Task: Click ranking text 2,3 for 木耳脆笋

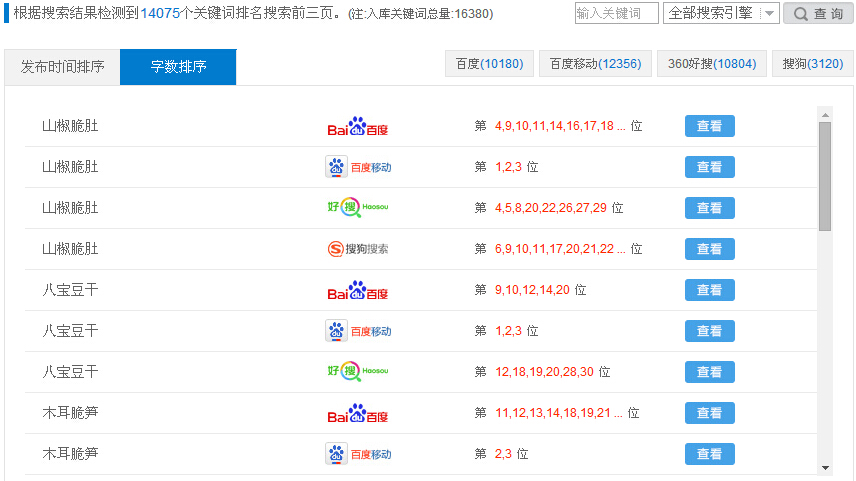Action: [503, 454]
